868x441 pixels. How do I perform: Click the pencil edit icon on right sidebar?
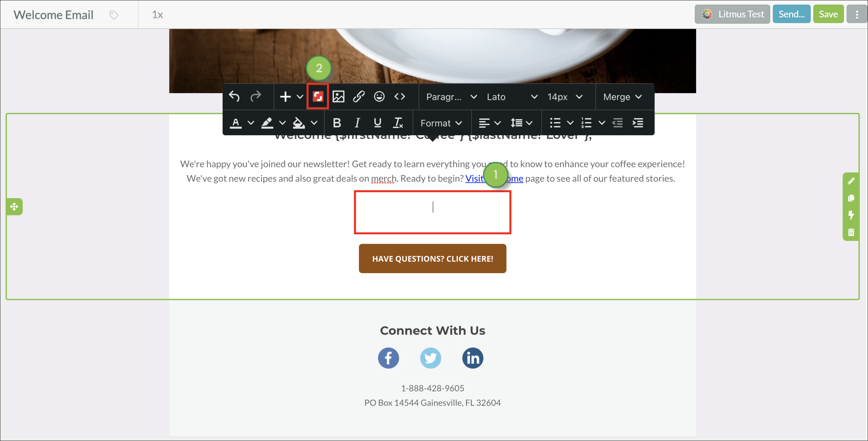[851, 181]
